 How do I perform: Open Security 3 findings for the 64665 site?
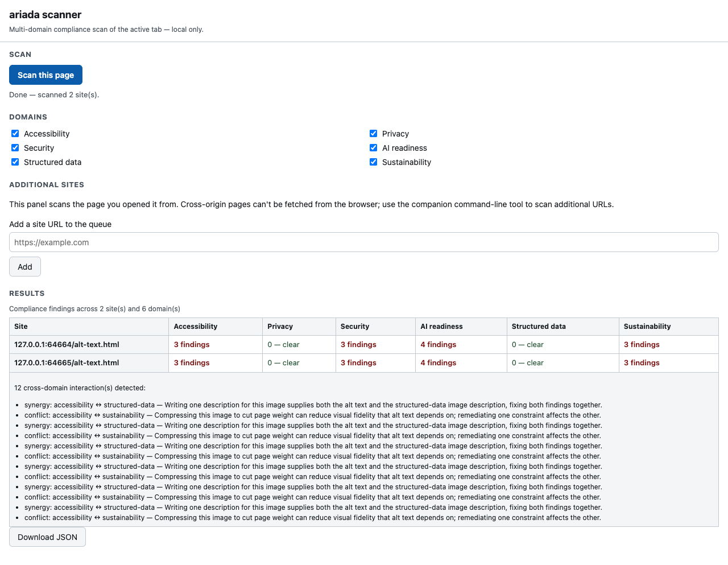(x=358, y=363)
